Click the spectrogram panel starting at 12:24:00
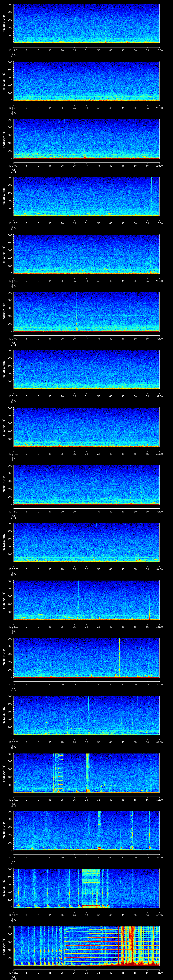 tap(86, 24)
